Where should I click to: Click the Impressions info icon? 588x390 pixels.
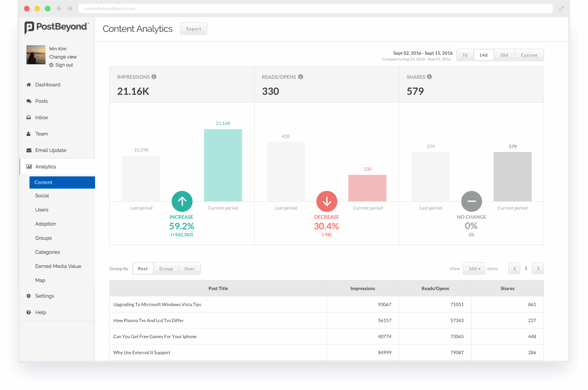(x=154, y=77)
